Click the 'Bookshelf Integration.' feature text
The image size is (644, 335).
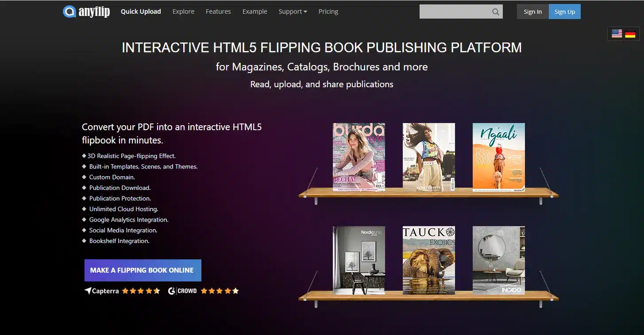[x=120, y=241]
